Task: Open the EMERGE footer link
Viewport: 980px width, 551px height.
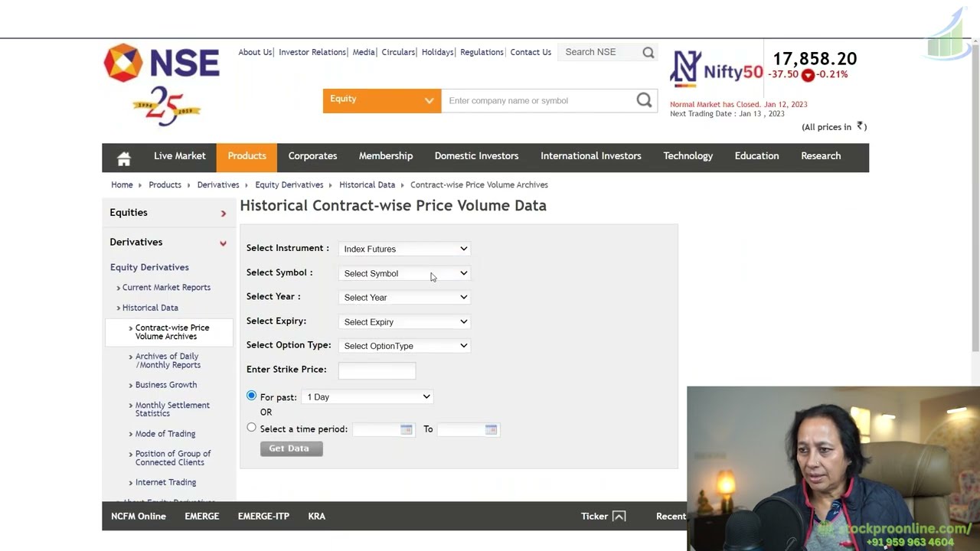Action: tap(202, 517)
